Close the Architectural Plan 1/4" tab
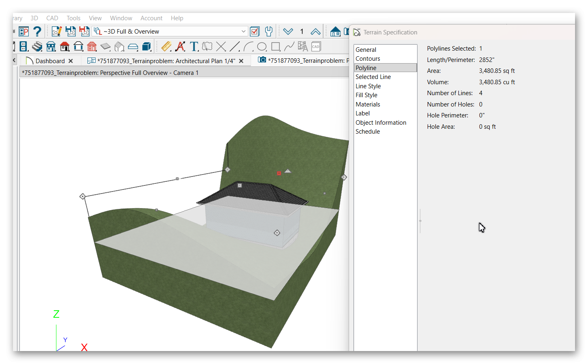The width and height of the screenshot is (588, 364). click(241, 61)
